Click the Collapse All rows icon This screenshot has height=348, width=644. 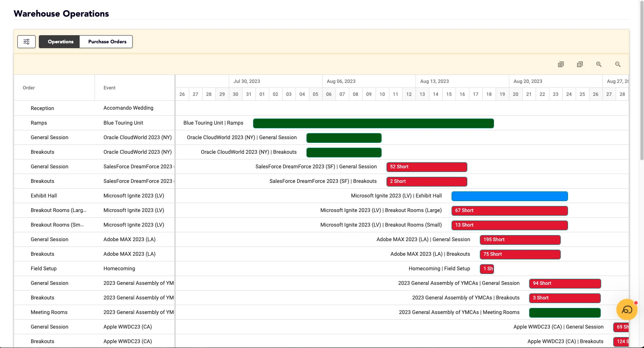[580, 64]
